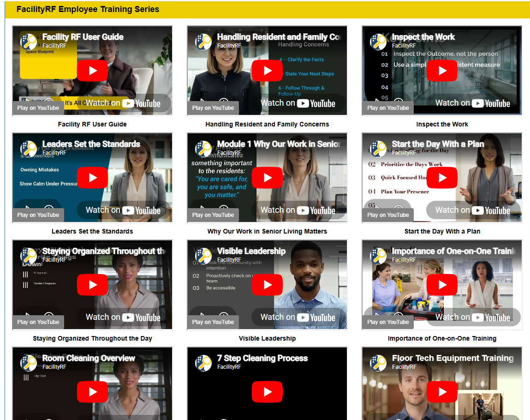
Task: Open FacilityRF channel icon on Floor Tech Equipment video
Action: (378, 363)
